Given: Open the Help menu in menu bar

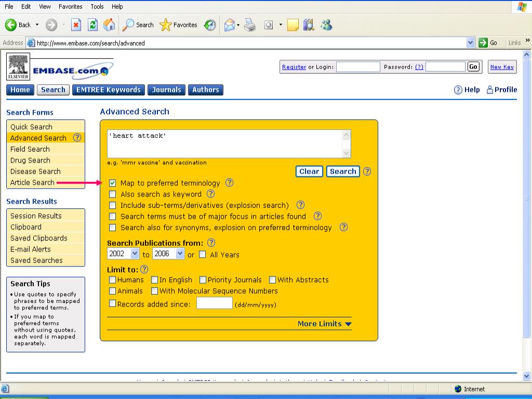Looking at the screenshot, I should pos(117,6).
